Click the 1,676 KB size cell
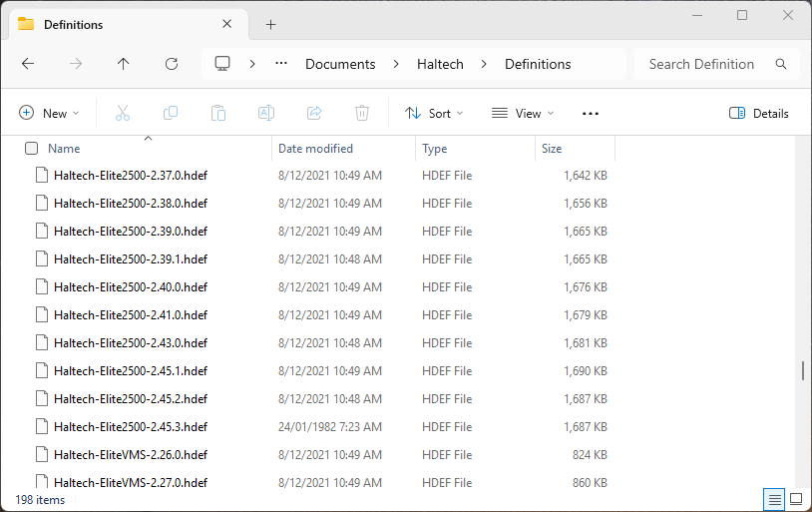Viewport: 812px width, 512px height. pos(586,287)
